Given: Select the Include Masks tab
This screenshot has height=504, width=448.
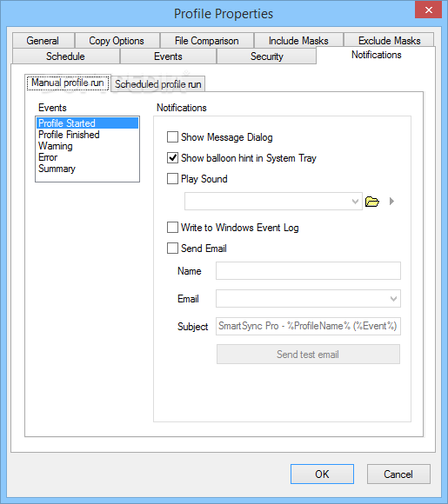Looking at the screenshot, I should [x=298, y=41].
